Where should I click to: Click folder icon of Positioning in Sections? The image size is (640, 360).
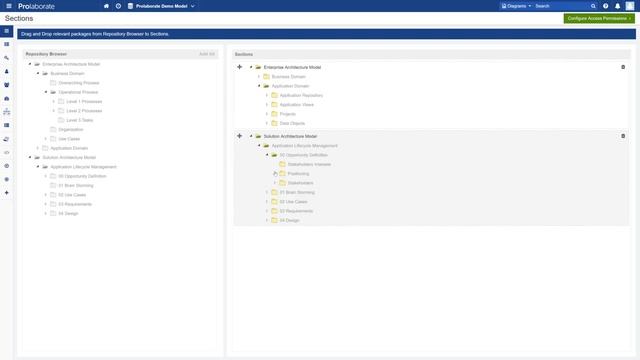(282, 173)
